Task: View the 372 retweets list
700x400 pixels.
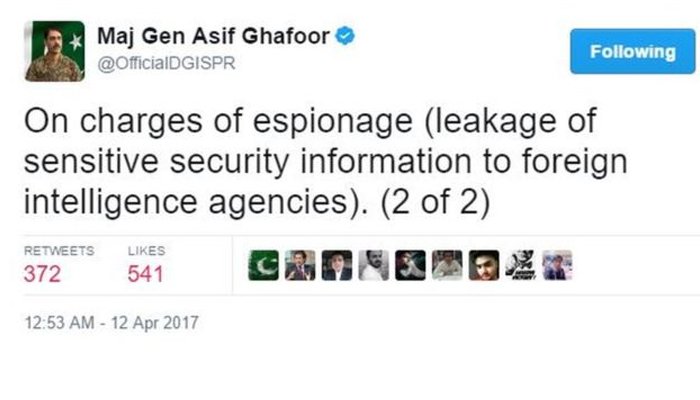Action: [x=41, y=273]
